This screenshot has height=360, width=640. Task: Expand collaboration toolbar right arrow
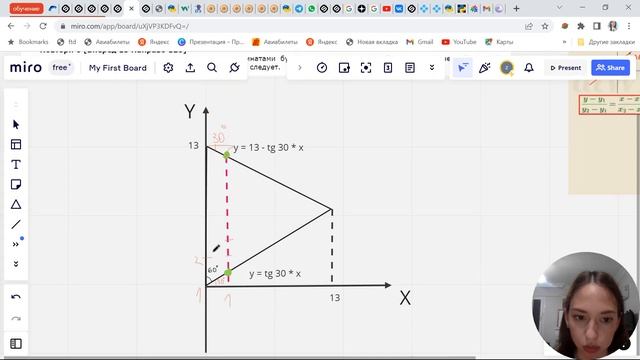point(300,68)
